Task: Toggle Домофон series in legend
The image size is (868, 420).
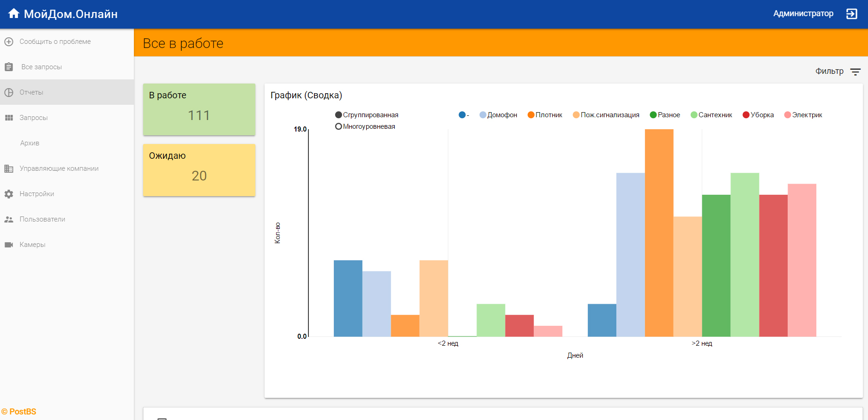Action: pyautogui.click(x=498, y=115)
